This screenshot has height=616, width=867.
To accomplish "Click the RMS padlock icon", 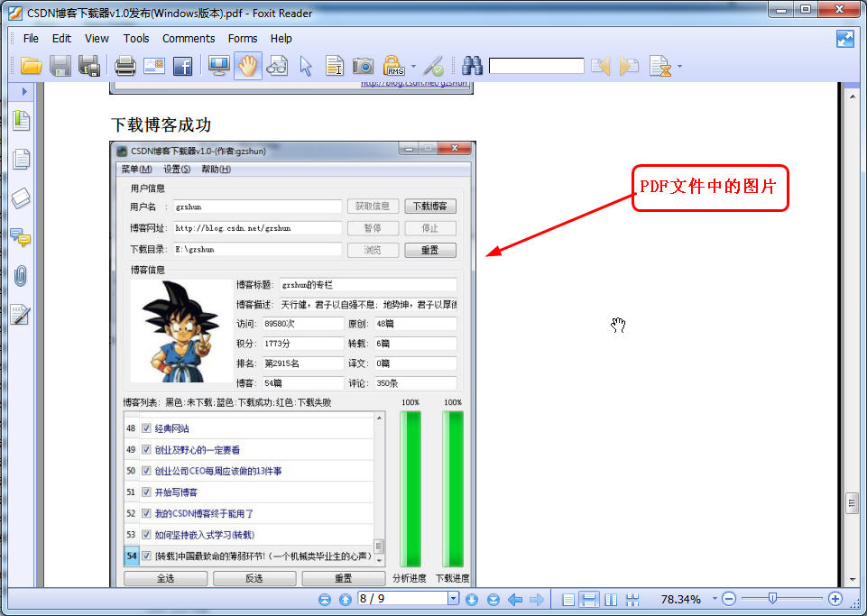I will tap(393, 66).
